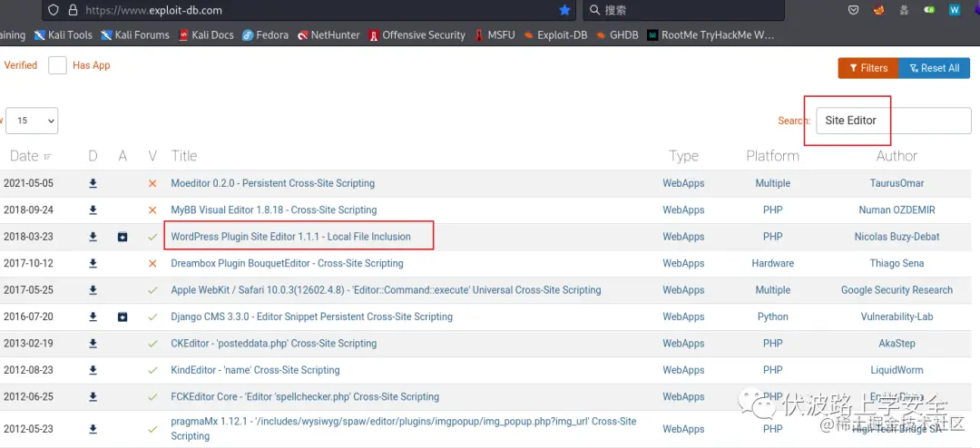This screenshot has height=448, width=980.
Task: Open author Nicolas Buzy-Debat link
Action: 897,237
